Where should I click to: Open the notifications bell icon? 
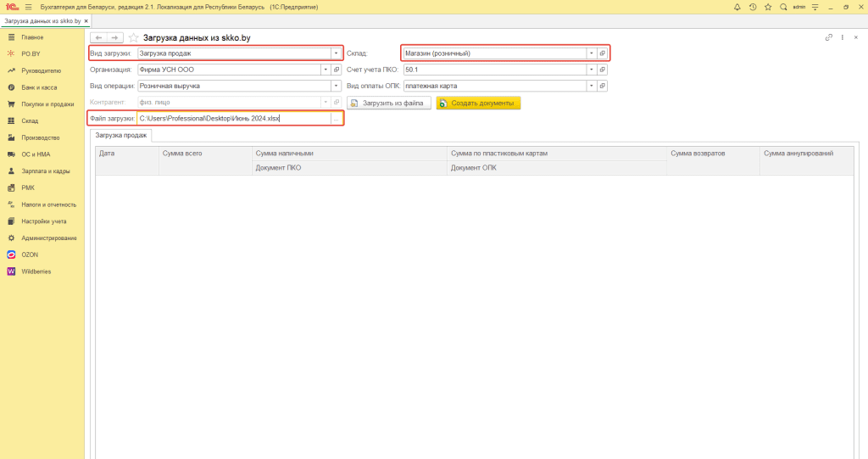tap(737, 7)
